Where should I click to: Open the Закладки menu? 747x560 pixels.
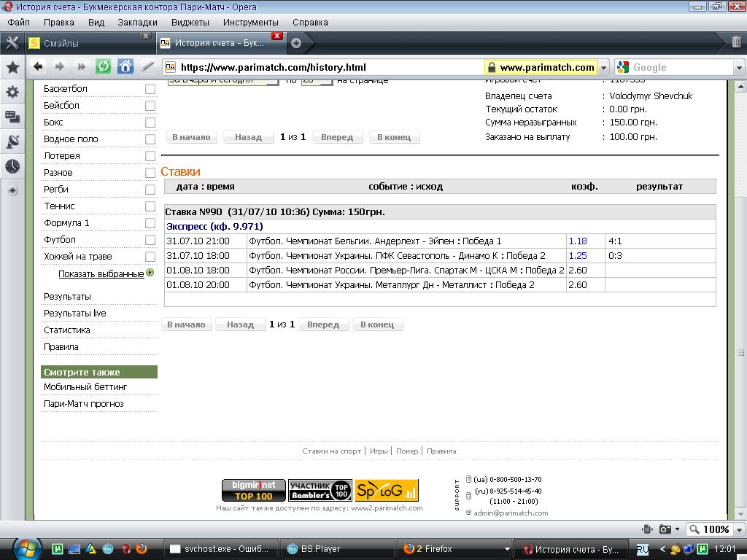pos(137,23)
